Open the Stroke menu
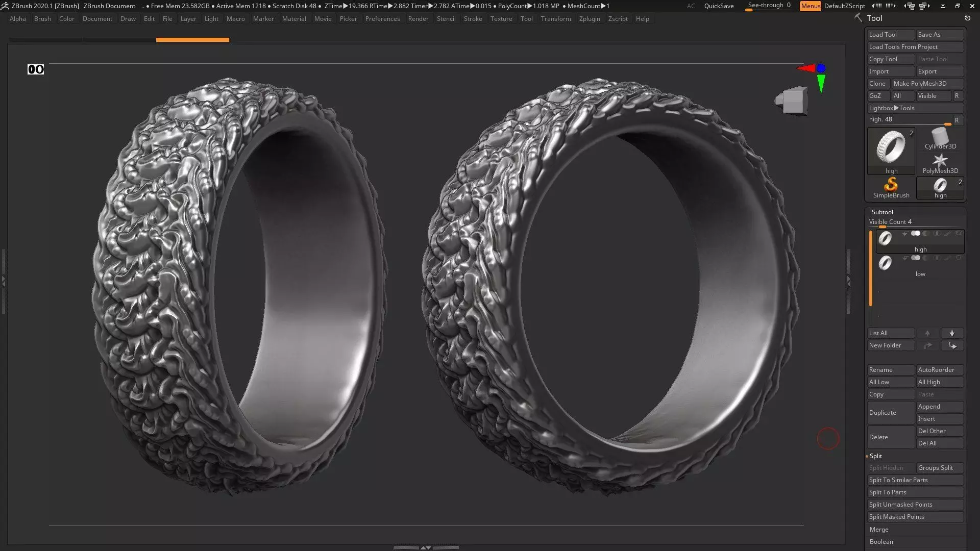The height and width of the screenshot is (551, 980). [x=473, y=19]
